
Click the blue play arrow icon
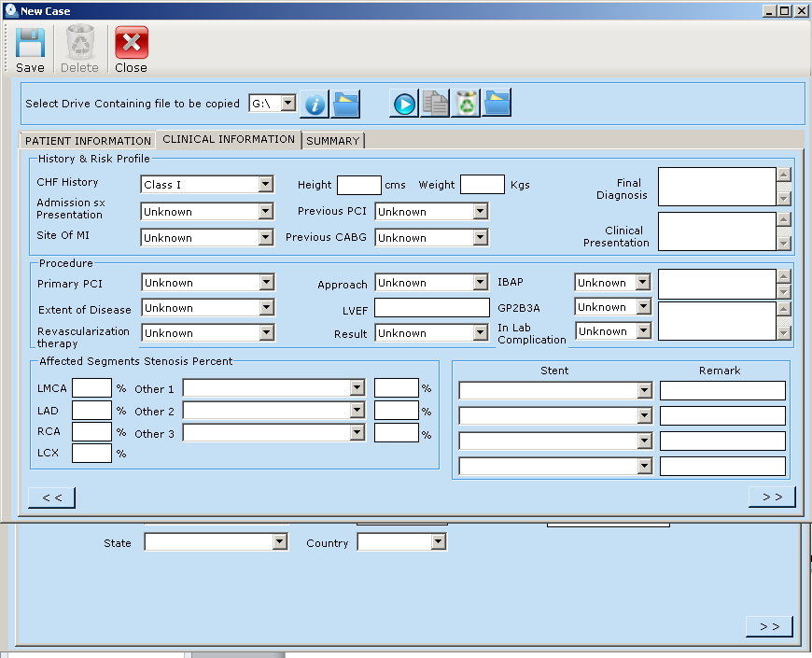404,104
